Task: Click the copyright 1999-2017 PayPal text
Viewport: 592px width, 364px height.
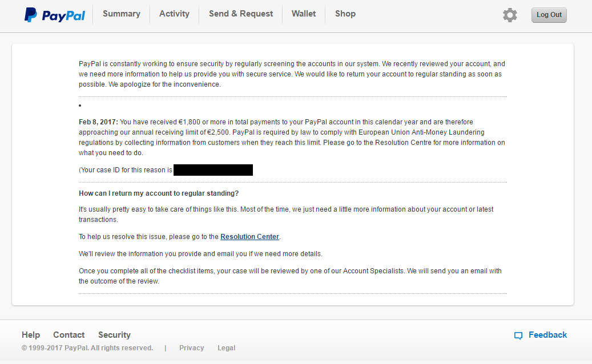Action: 87,348
